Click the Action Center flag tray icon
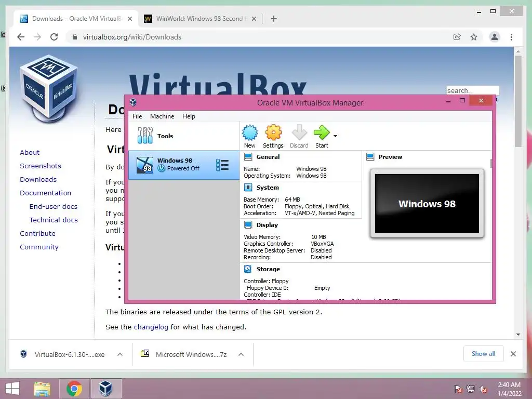Screen dimensions: 532x399 pyautogui.click(x=458, y=389)
